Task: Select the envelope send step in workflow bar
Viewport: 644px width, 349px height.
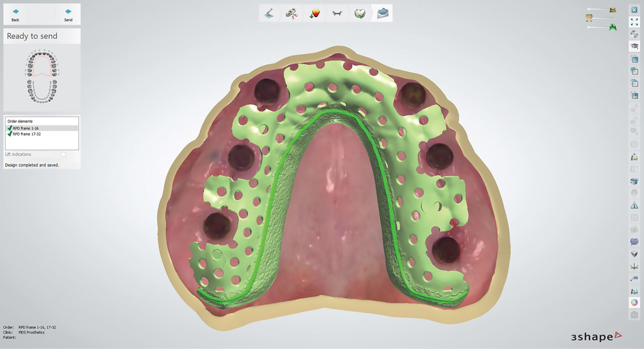Action: click(382, 13)
